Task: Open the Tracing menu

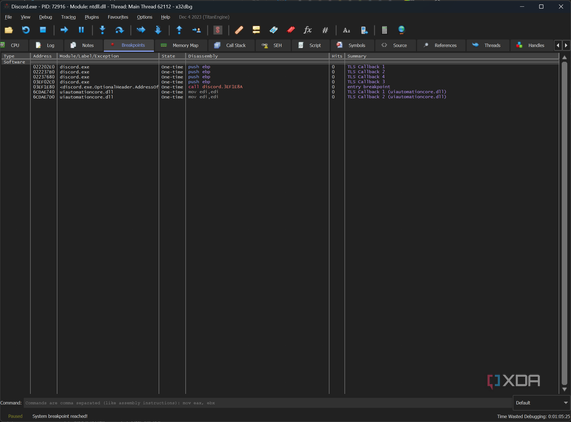Action: coord(68,17)
